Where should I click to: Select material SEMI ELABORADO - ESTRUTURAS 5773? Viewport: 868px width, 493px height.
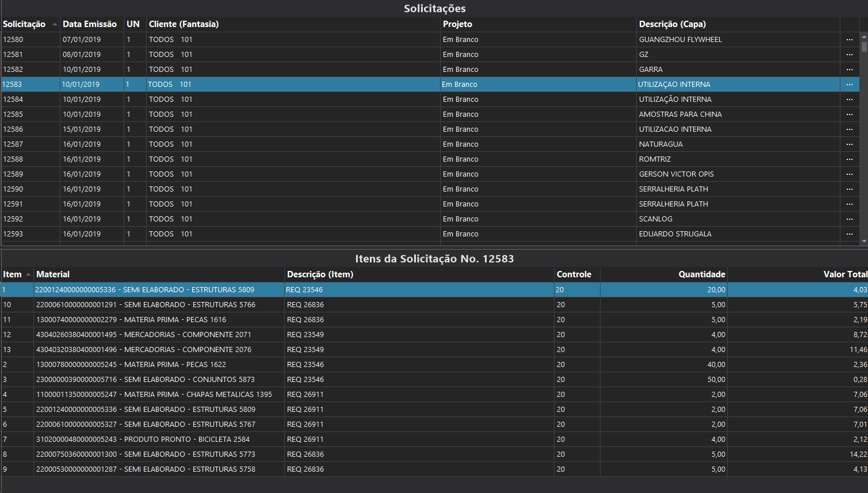159,454
